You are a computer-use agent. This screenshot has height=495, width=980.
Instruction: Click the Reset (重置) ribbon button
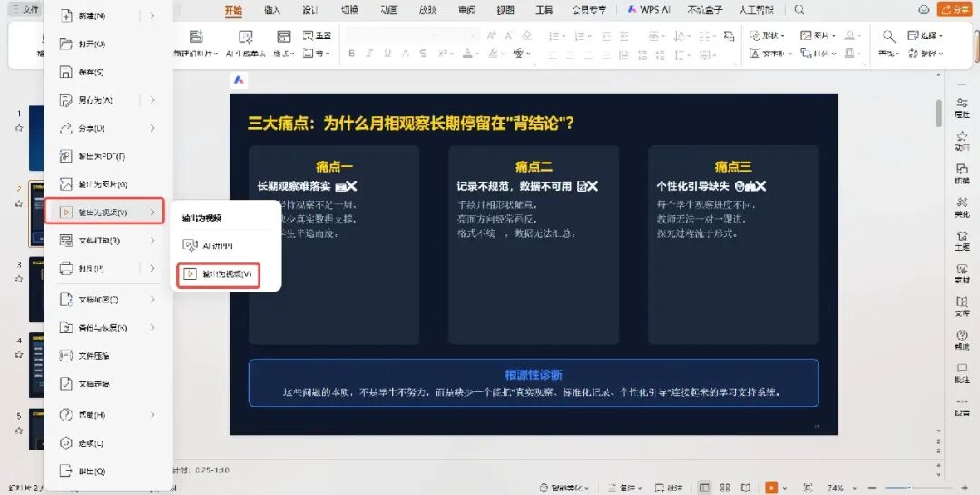pos(317,35)
